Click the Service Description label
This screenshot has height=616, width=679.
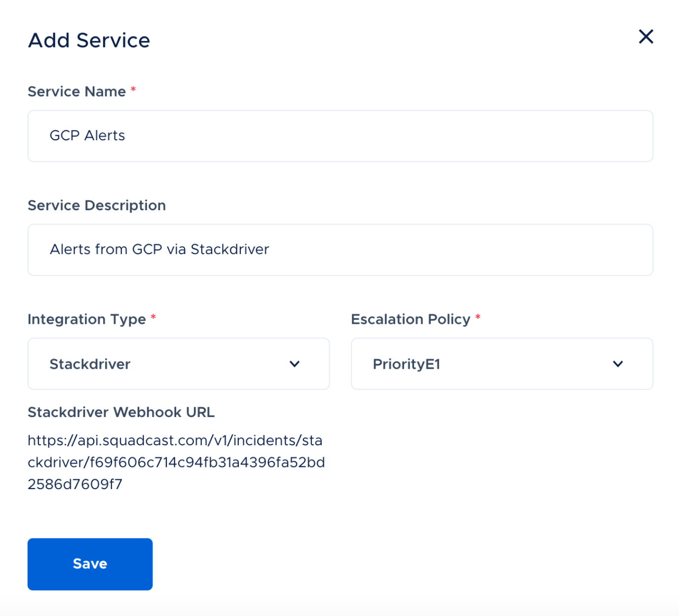97,205
